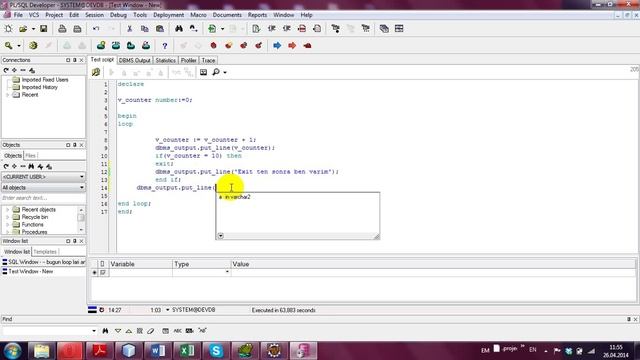The height and width of the screenshot is (360, 640).
Task: Click the Execute green arrow icon
Action: (212, 29)
